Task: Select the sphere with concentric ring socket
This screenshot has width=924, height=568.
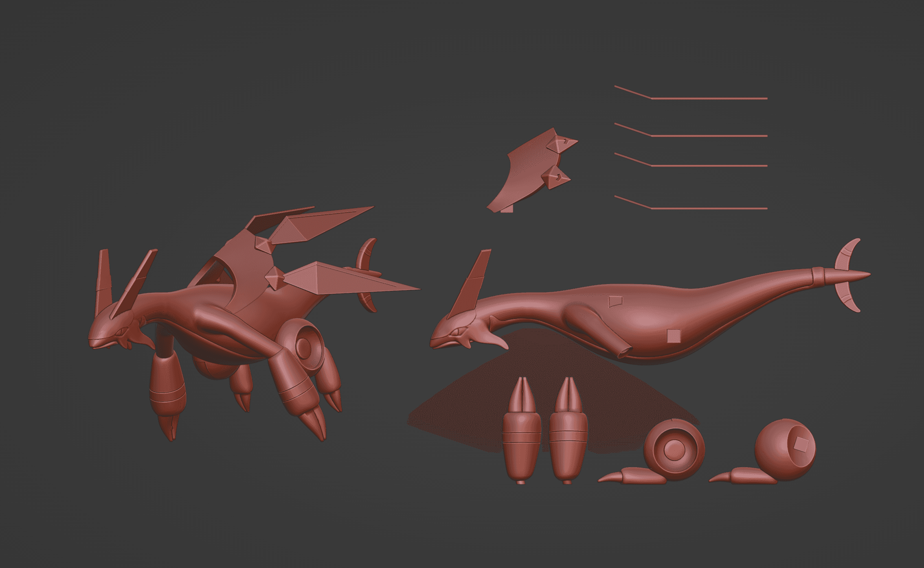Action: pyautogui.click(x=674, y=450)
